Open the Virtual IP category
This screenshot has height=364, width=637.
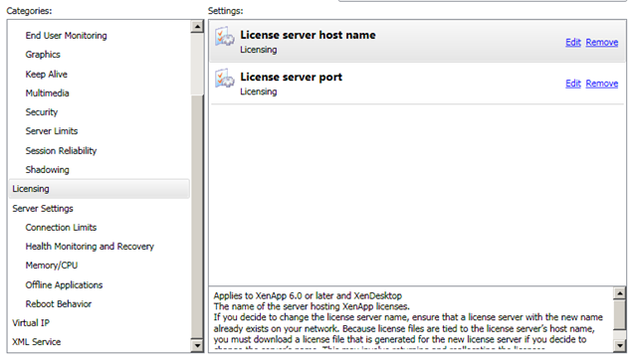pos(31,323)
